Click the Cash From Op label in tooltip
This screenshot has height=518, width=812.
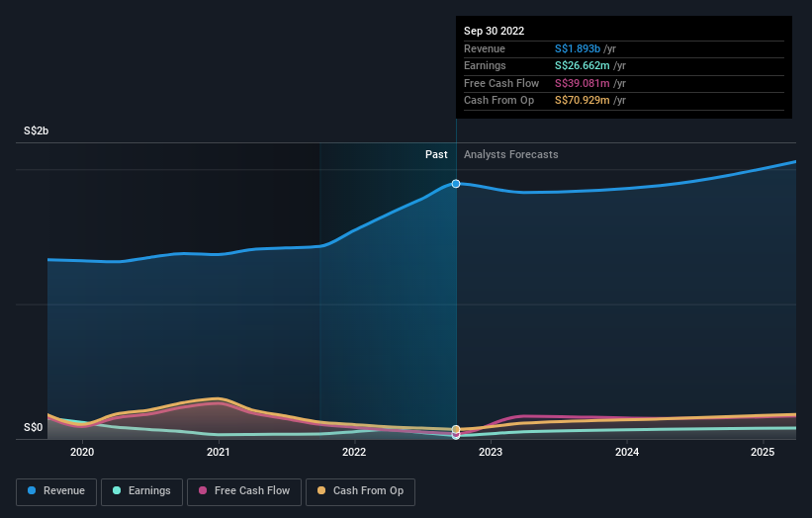pos(498,101)
